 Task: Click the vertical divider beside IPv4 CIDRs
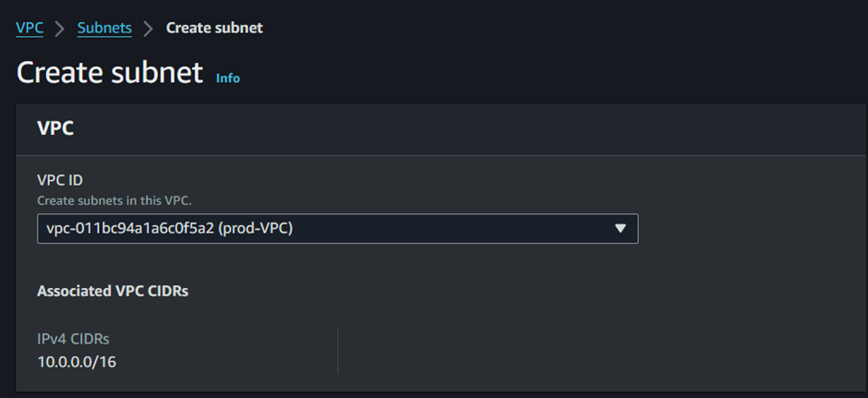click(338, 351)
